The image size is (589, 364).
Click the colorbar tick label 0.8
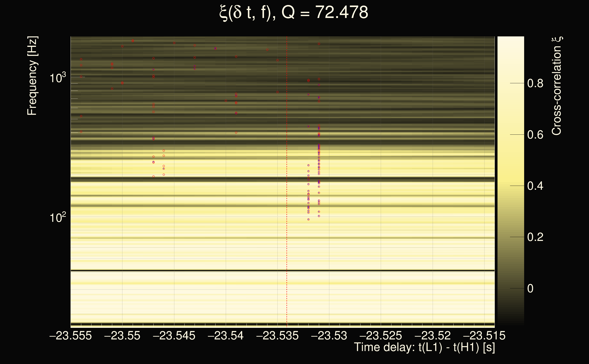535,83
